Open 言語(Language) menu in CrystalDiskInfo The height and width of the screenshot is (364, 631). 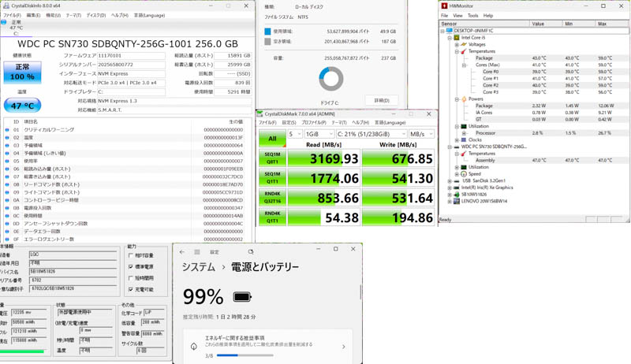tap(149, 15)
